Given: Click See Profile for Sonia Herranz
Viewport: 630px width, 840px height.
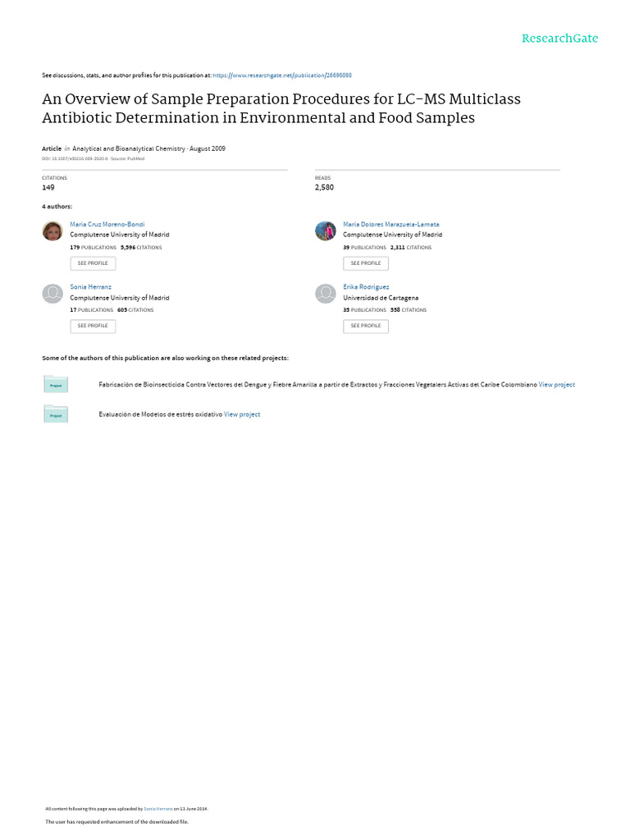Looking at the screenshot, I should coord(93,326).
